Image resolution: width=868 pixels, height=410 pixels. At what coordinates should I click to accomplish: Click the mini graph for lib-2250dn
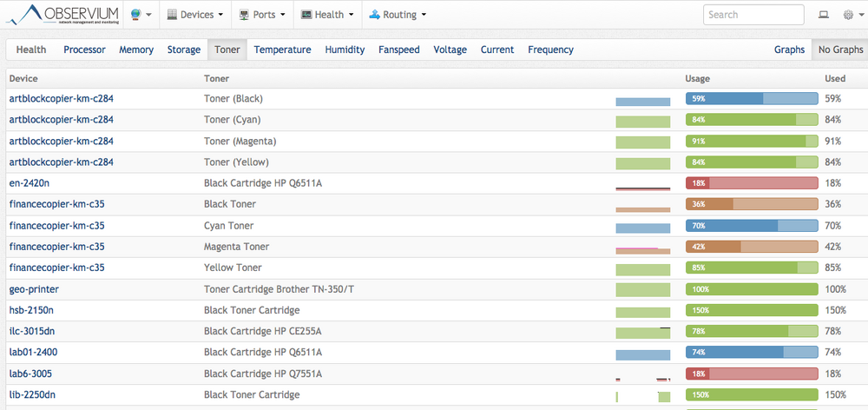tap(642, 396)
